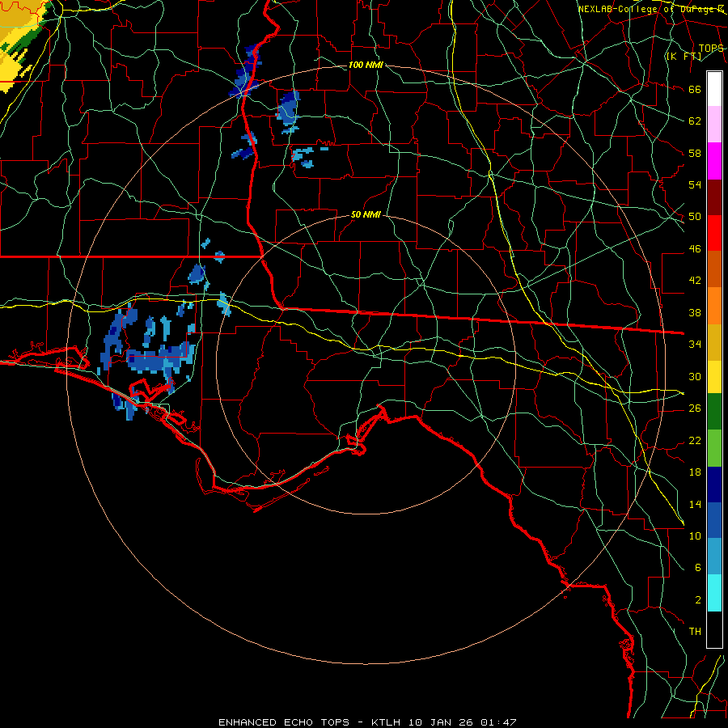728x728 pixels.
Task: Click the 01:47 timestamp in the caption
Action: [498, 722]
